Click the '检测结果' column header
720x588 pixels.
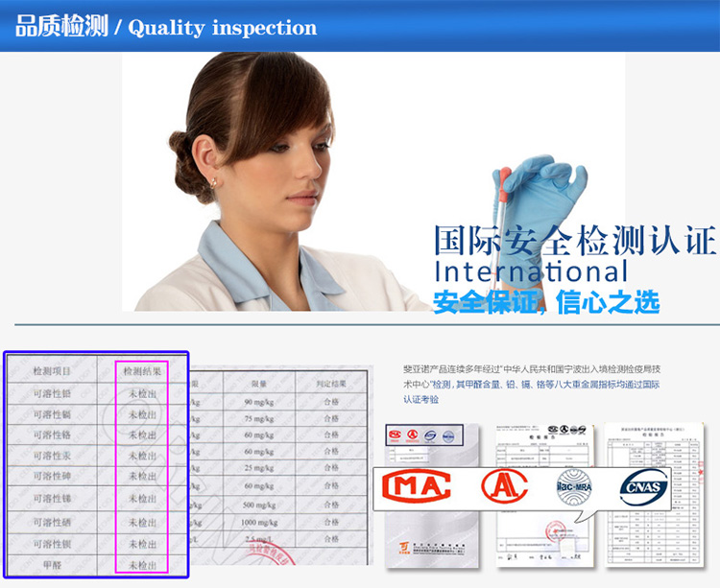(142, 371)
